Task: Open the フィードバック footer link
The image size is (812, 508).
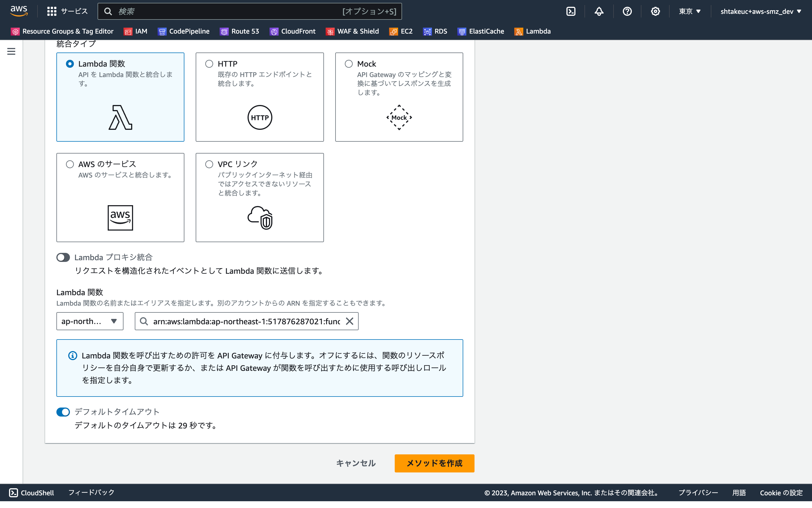Action: pyautogui.click(x=91, y=492)
